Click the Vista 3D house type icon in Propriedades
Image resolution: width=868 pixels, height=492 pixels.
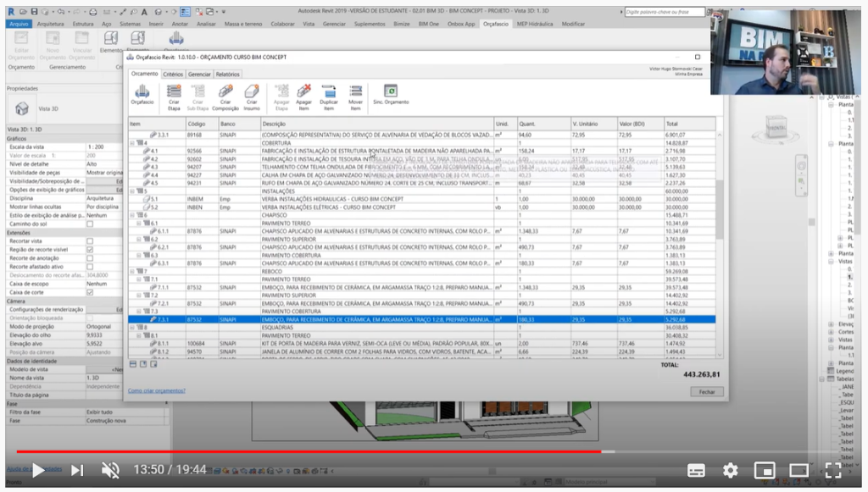point(21,108)
